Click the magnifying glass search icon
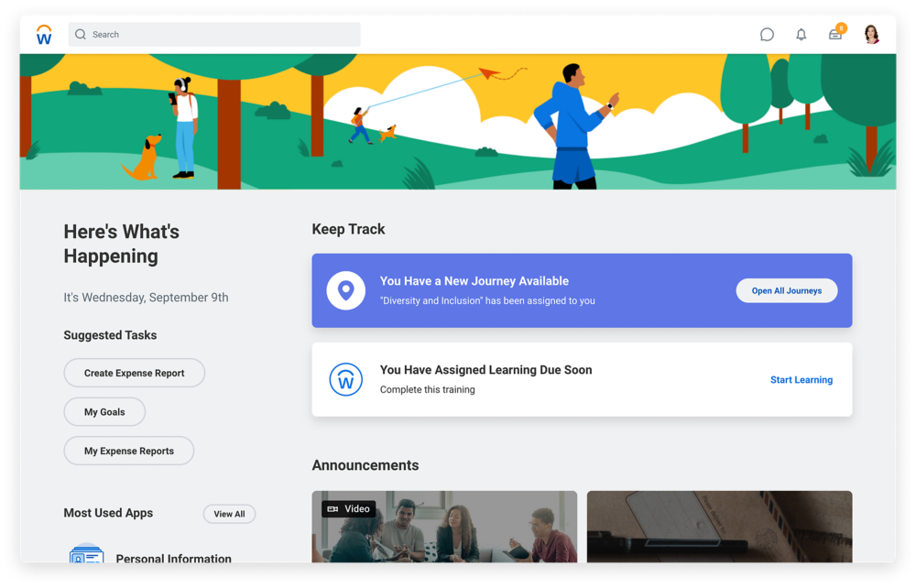Viewport: 916px width, 588px height. pos(81,35)
